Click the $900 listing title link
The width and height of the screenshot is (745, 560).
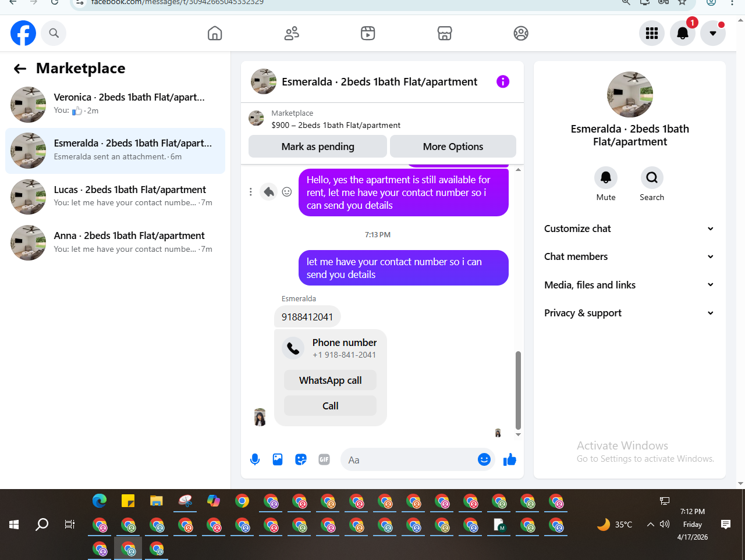(x=336, y=125)
